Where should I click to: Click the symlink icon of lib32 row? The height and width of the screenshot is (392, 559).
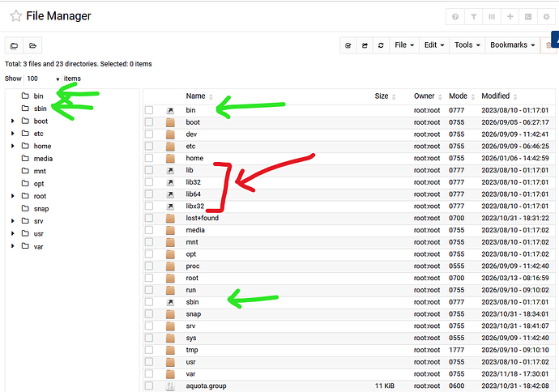click(170, 182)
